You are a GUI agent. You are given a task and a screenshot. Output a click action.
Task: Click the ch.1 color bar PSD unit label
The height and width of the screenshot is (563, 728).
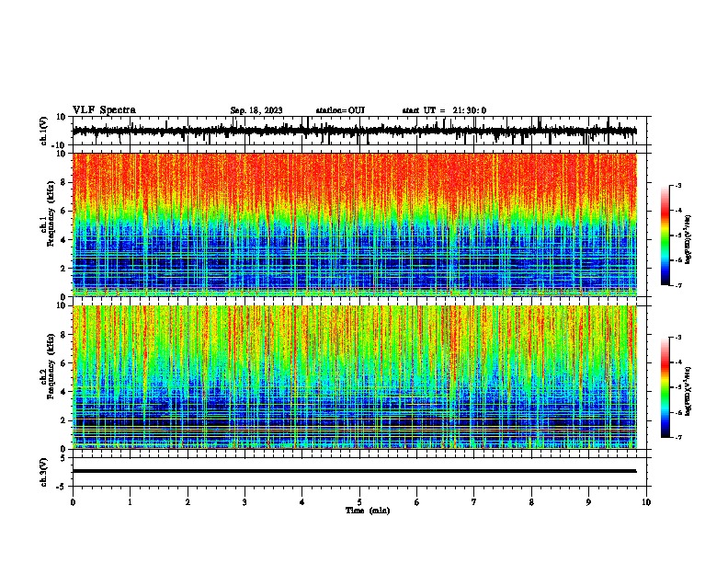(688, 239)
